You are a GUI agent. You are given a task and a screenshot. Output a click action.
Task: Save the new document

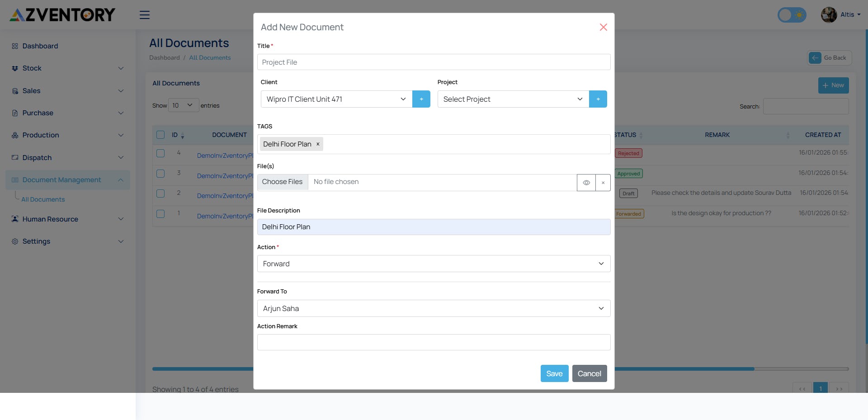pos(554,373)
